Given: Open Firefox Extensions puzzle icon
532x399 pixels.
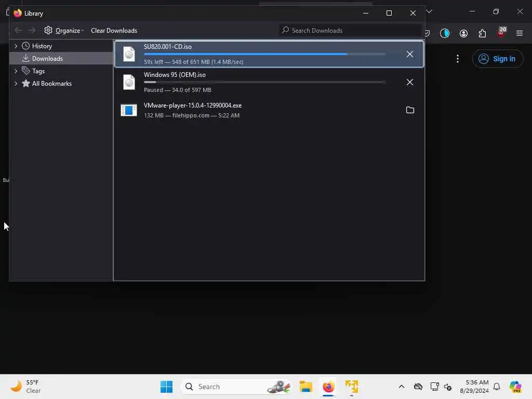Looking at the screenshot, I should (482, 33).
